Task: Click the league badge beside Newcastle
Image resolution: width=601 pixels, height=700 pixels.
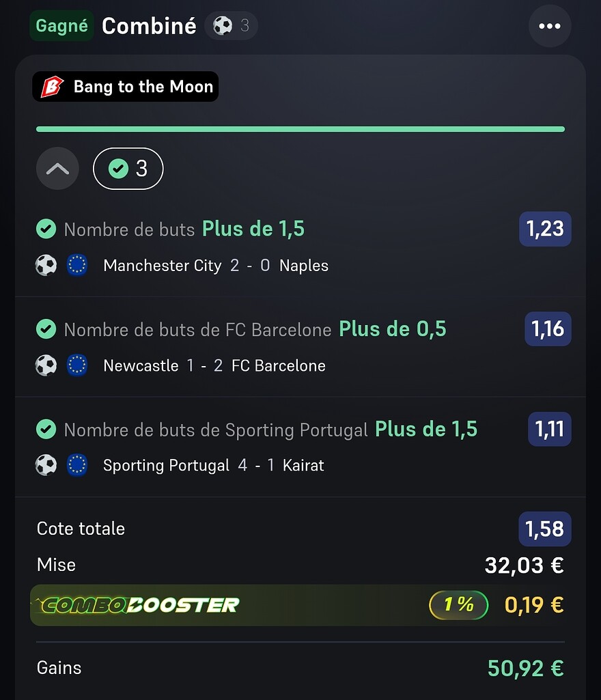Action: tap(77, 365)
